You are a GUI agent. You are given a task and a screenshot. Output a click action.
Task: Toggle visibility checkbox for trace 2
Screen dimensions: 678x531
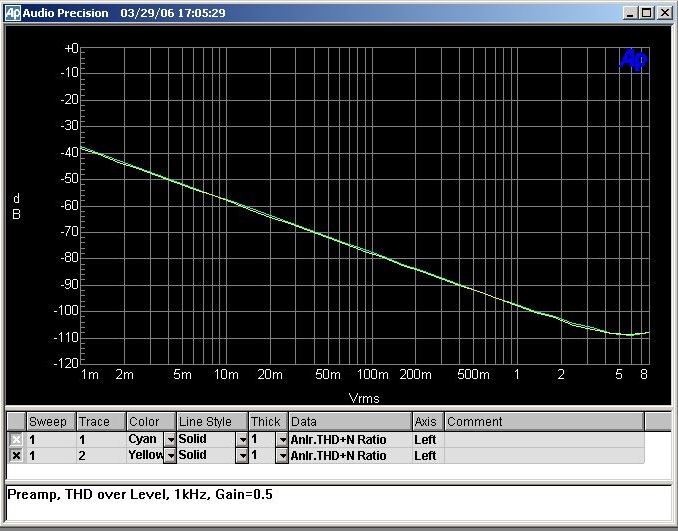pyautogui.click(x=16, y=456)
